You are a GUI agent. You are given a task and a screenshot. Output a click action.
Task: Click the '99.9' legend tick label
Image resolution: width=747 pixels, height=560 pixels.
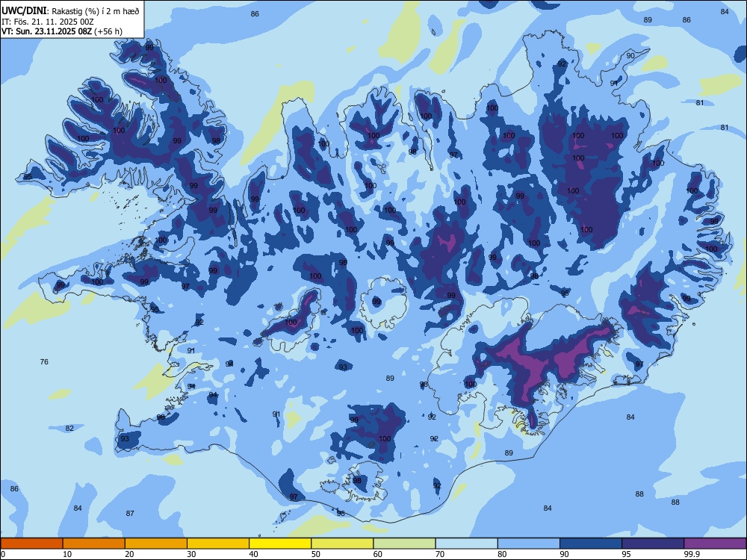(692, 554)
